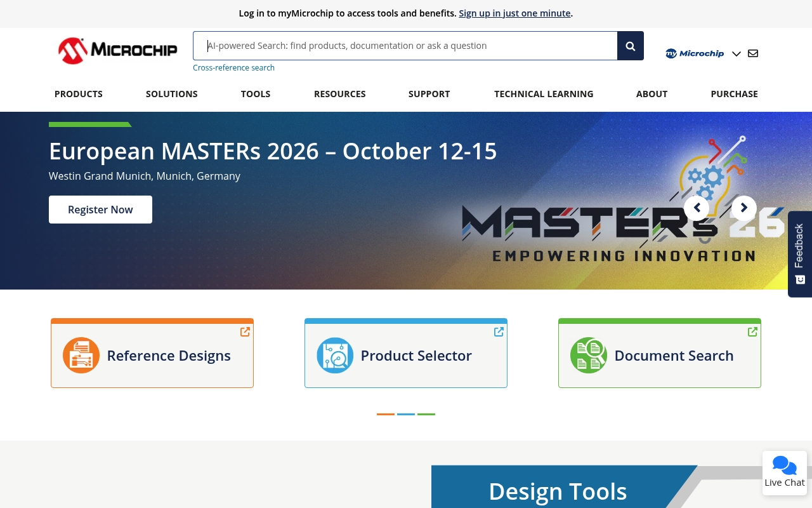
Task: Open the Reference Designs card title
Action: pos(169,356)
